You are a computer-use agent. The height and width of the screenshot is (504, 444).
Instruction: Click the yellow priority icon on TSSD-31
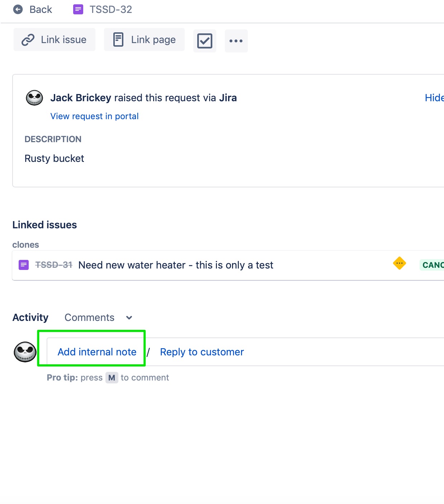point(399,263)
